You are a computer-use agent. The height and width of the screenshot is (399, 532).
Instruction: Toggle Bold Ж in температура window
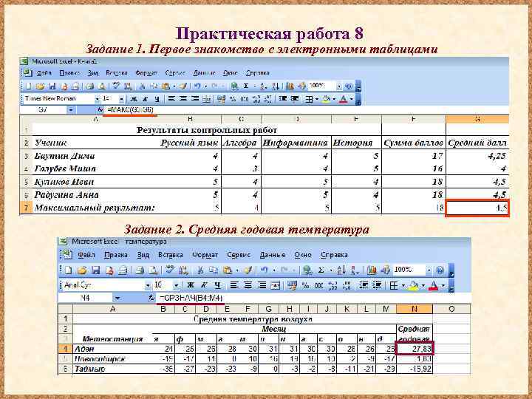(191, 285)
